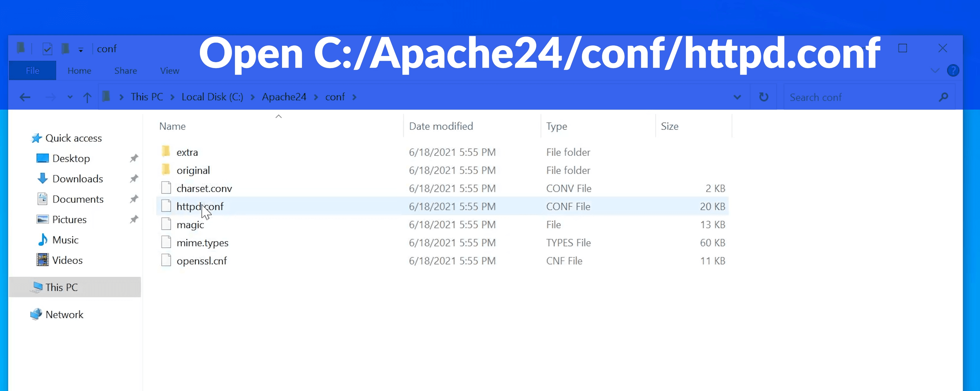Click the TYPES File type cell
Screen dimensions: 980x391
pos(568,243)
